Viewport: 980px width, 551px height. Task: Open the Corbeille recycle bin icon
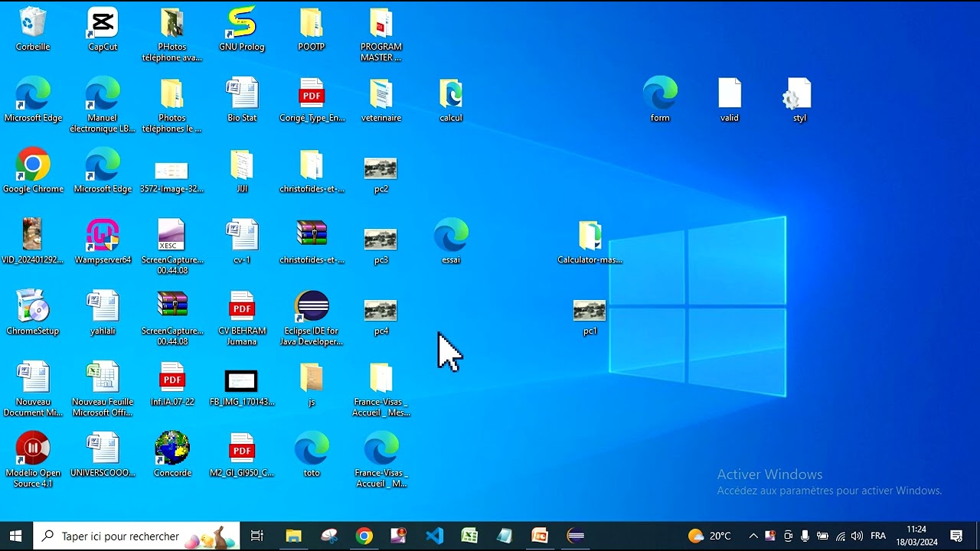(33, 30)
